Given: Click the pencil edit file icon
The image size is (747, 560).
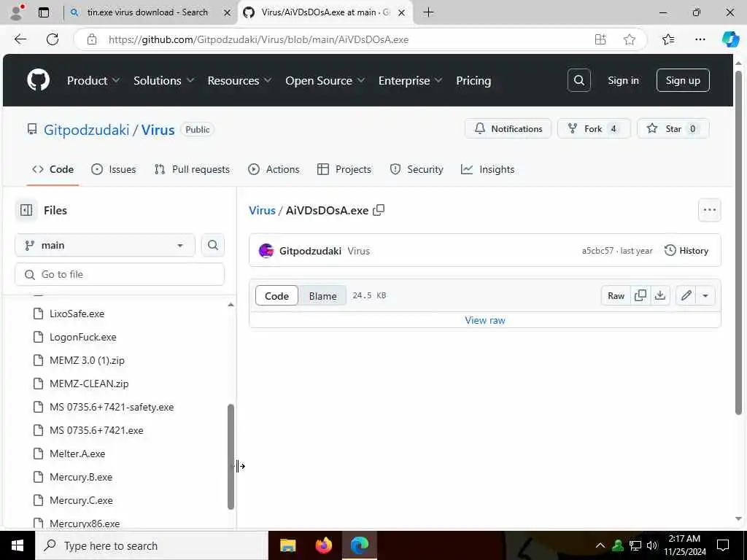Looking at the screenshot, I should (686, 296).
